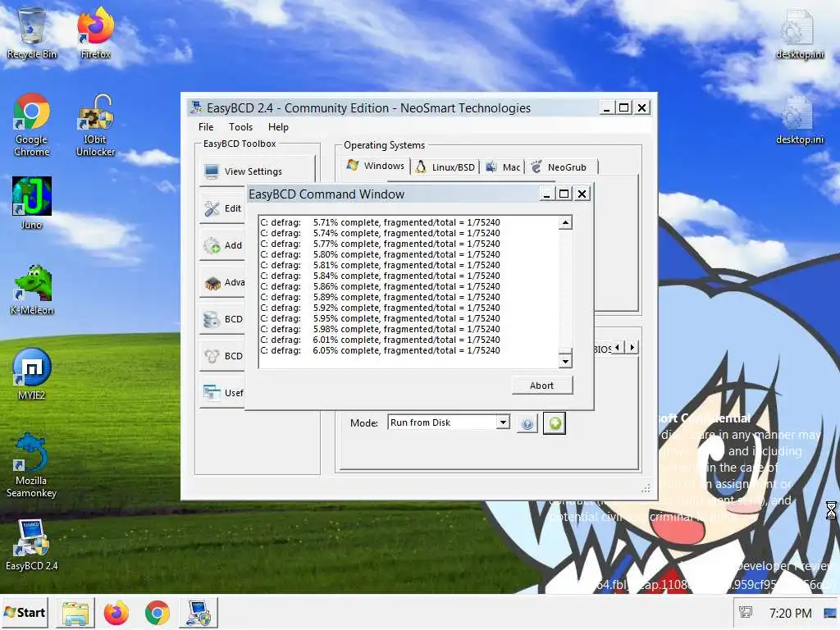The image size is (840, 630).
Task: Launch the K-Meleon desktop shortcut
Action: click(x=32, y=290)
